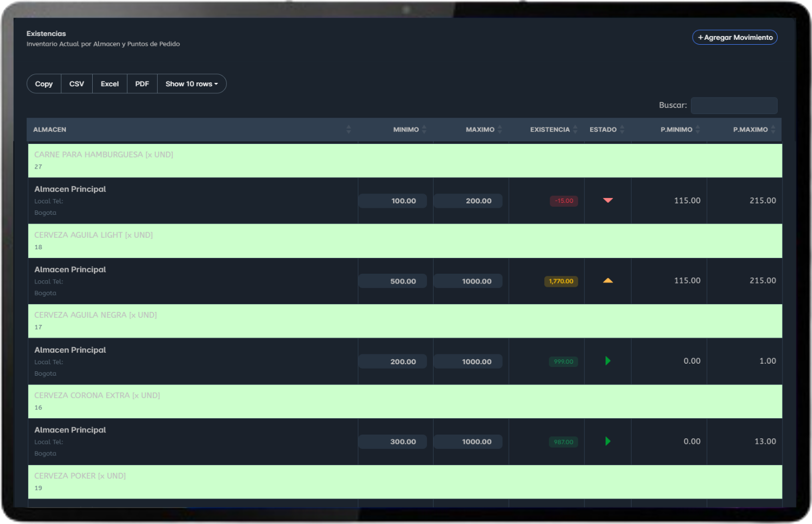Click the 100.00 minimum value field
The image size is (812, 524).
pyautogui.click(x=393, y=201)
